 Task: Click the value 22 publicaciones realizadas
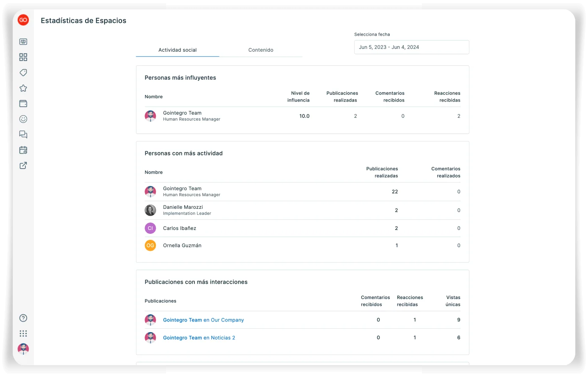pyautogui.click(x=395, y=192)
